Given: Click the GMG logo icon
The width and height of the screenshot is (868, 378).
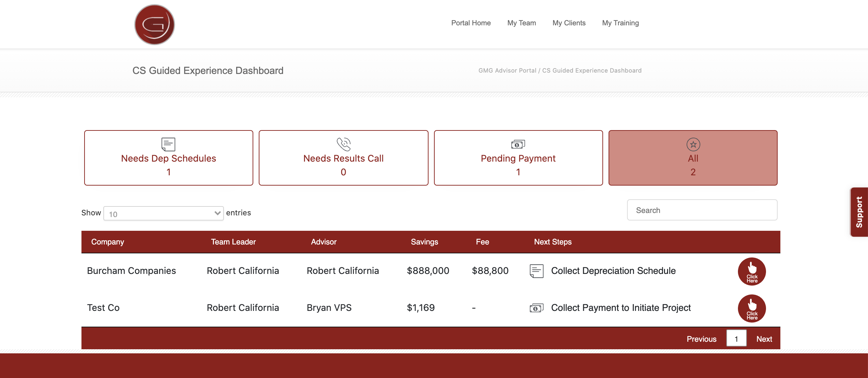Looking at the screenshot, I should click(154, 25).
